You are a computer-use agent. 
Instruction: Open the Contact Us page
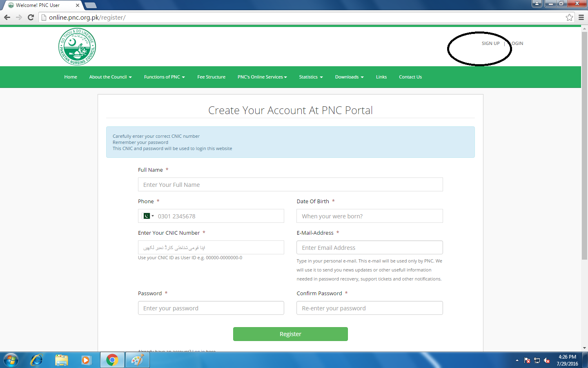410,77
